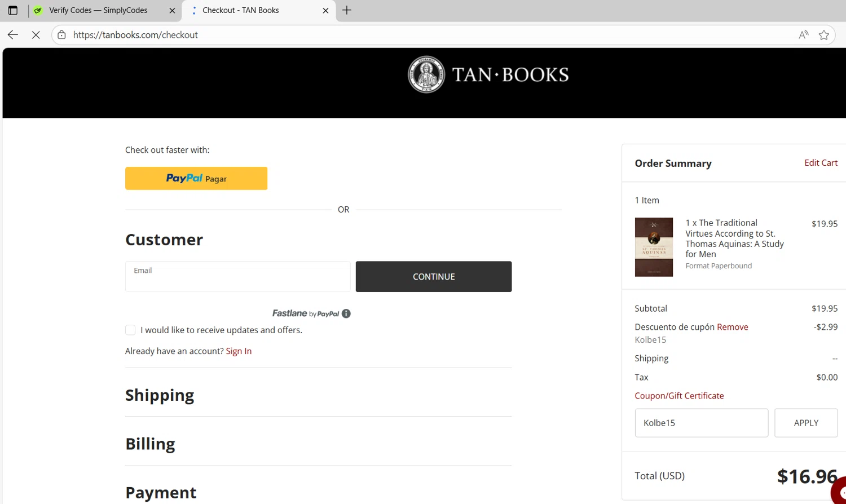Open the book cover thumbnail
The image size is (846, 504).
pos(654,247)
